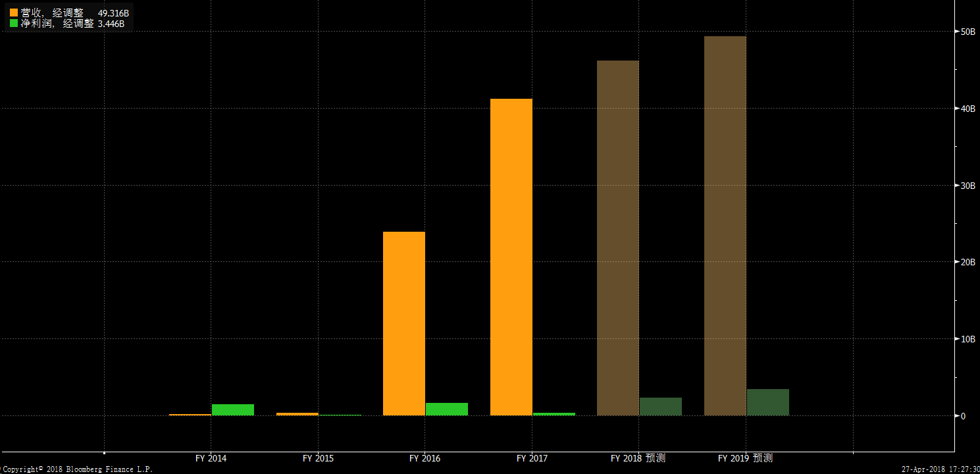Click the FY 2016 axis label
This screenshot has height=474, width=980.
click(425, 458)
